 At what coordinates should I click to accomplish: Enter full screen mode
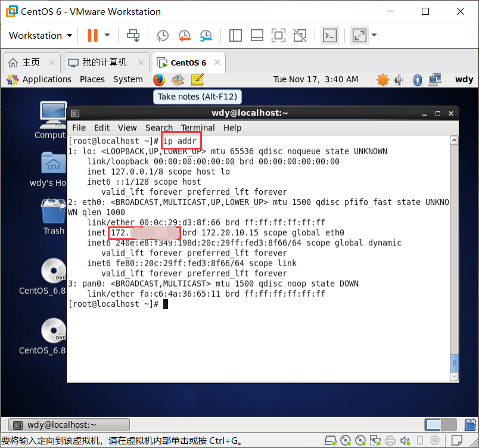(x=278, y=35)
